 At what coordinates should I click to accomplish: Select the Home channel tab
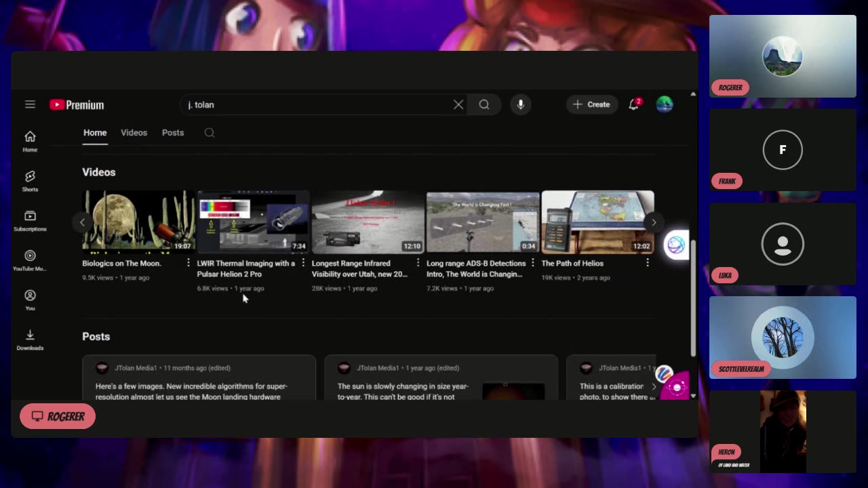coord(95,133)
